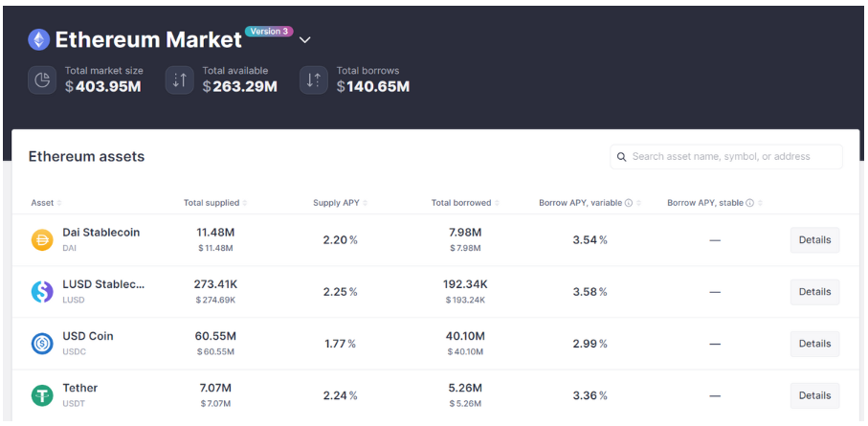Expand the market selector chevron
This screenshot has height=426, width=868.
pos(305,40)
